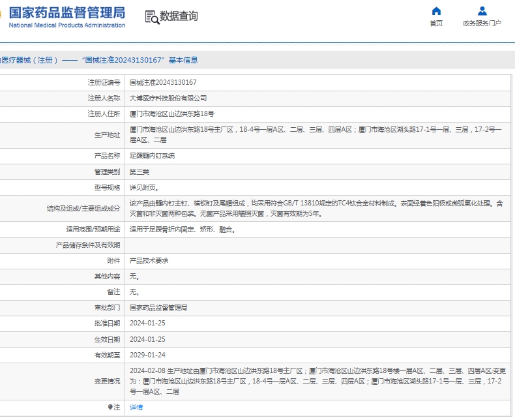Click the change record dated 2024-02-08

[317, 382]
